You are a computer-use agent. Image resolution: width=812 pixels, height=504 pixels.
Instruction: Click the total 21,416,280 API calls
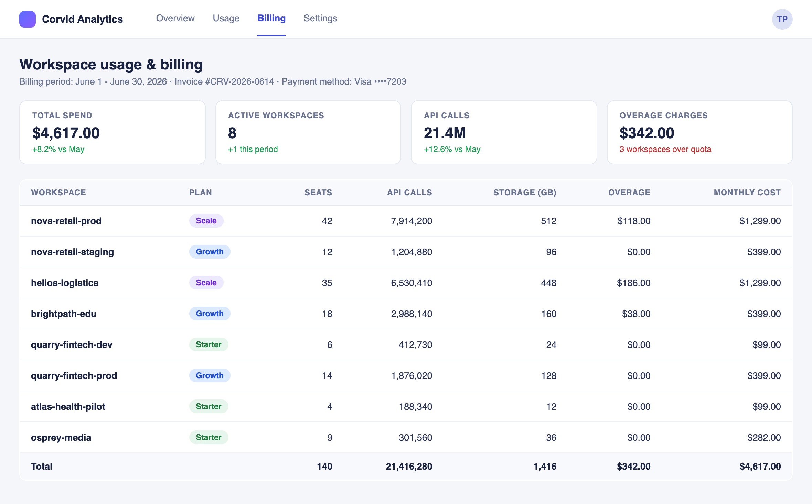pos(409,466)
